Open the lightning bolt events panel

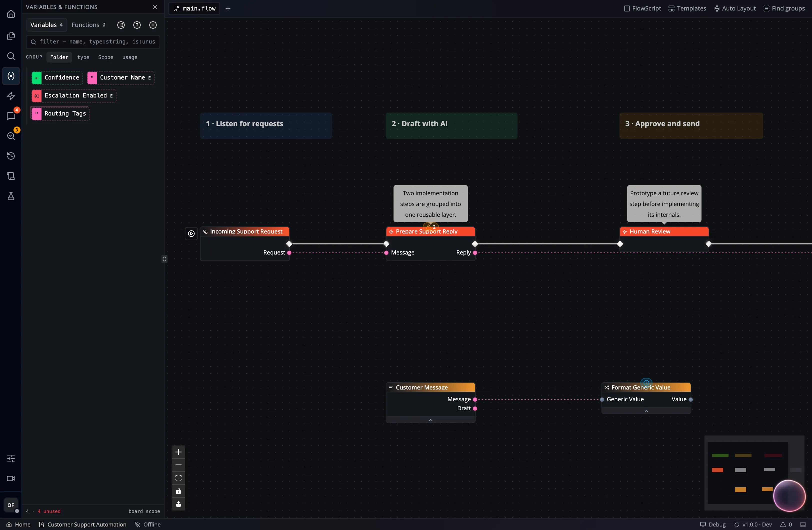tap(11, 96)
